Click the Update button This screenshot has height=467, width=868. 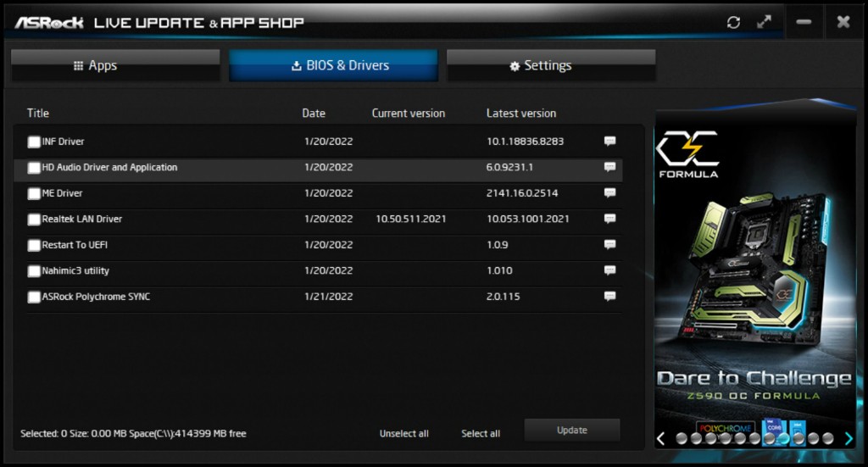(572, 430)
